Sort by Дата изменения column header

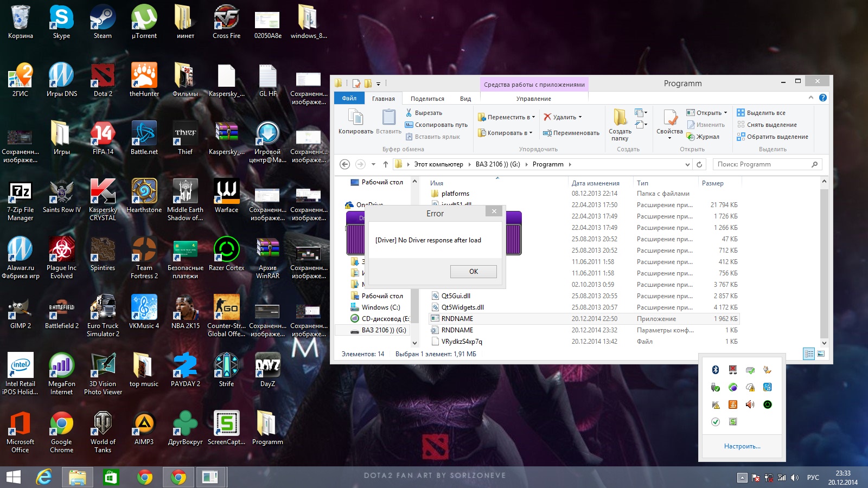tap(595, 183)
